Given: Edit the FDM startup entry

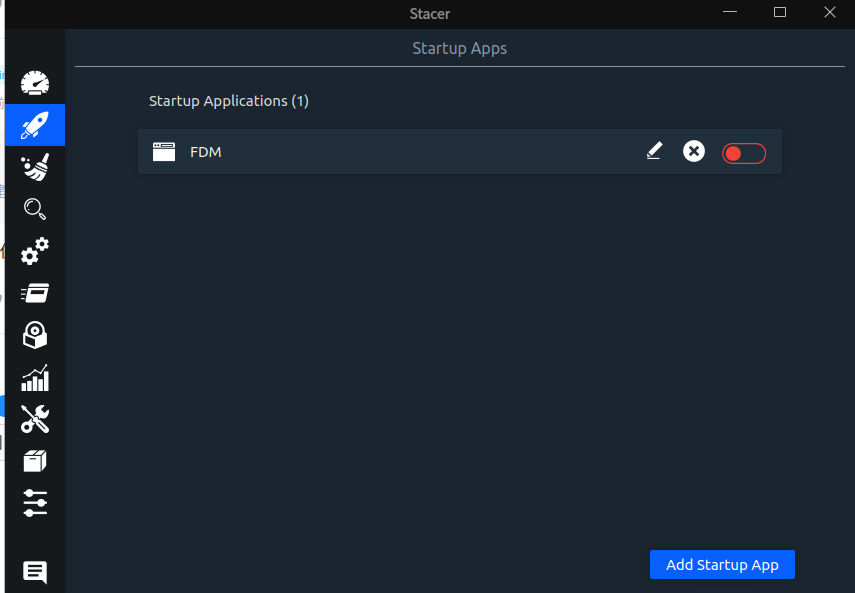Looking at the screenshot, I should (x=654, y=151).
